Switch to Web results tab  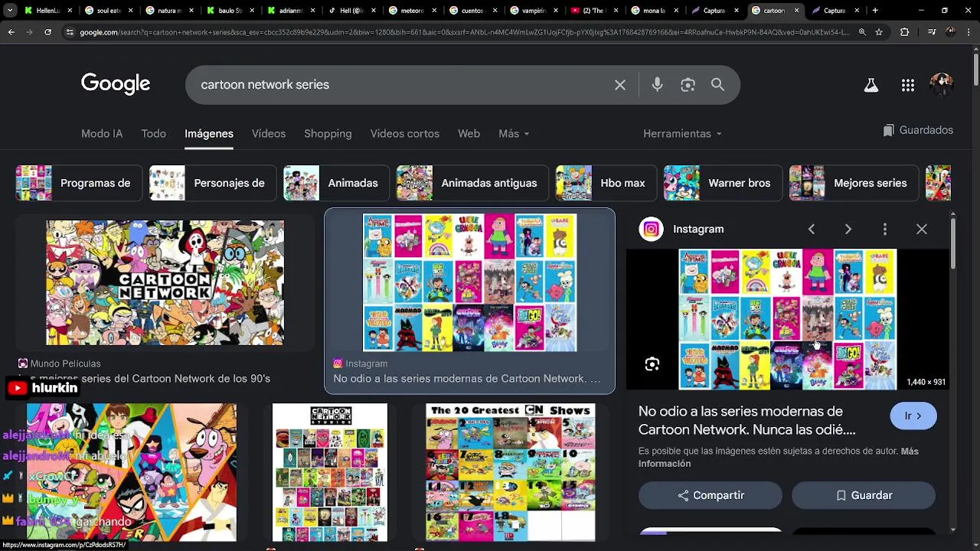point(469,133)
